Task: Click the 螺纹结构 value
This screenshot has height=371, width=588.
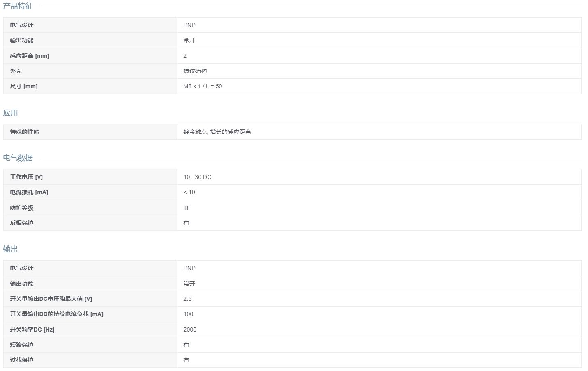Action: click(x=195, y=71)
